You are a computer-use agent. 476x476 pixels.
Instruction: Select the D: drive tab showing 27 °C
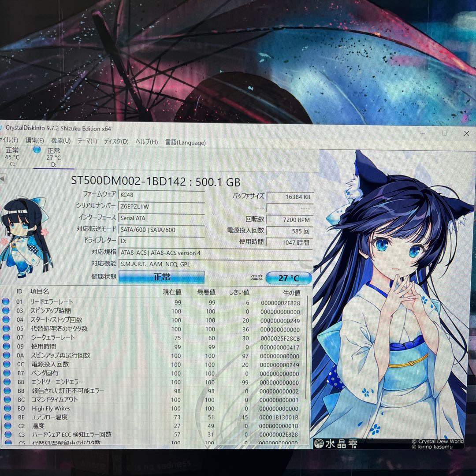(54, 157)
